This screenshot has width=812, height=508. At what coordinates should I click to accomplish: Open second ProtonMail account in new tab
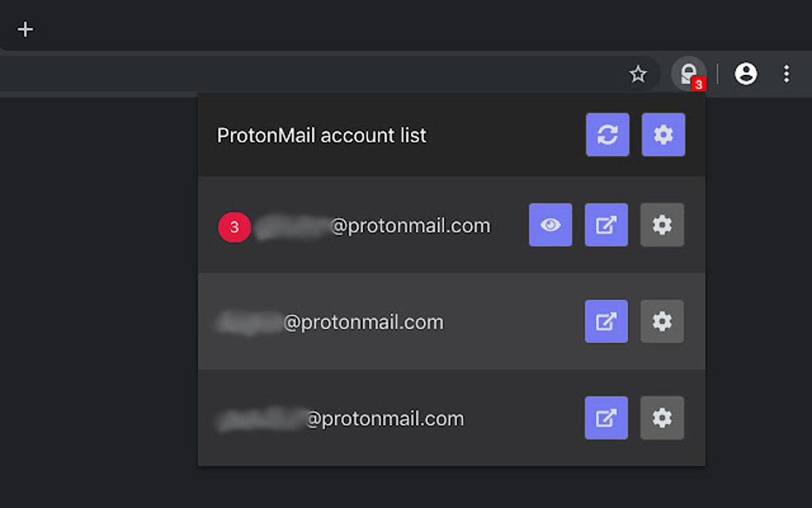pyautogui.click(x=606, y=322)
